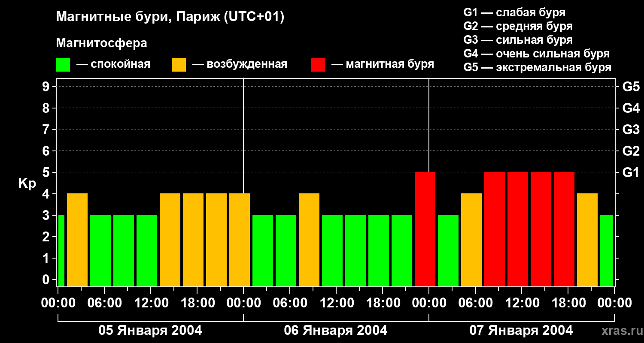Click the '— спокойная' legend label

(x=113, y=65)
